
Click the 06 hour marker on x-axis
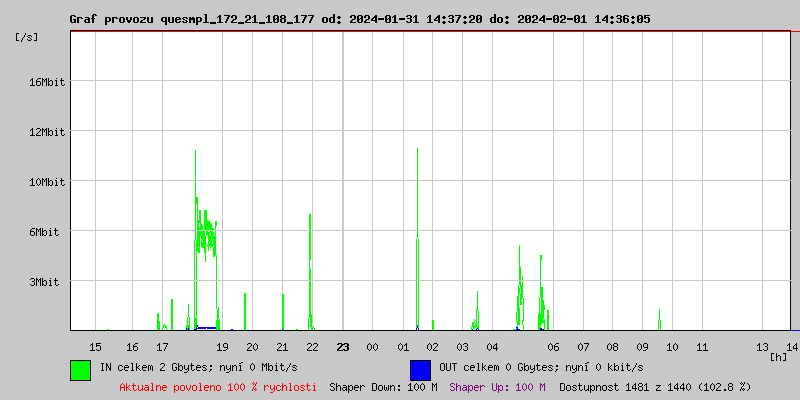pos(552,347)
